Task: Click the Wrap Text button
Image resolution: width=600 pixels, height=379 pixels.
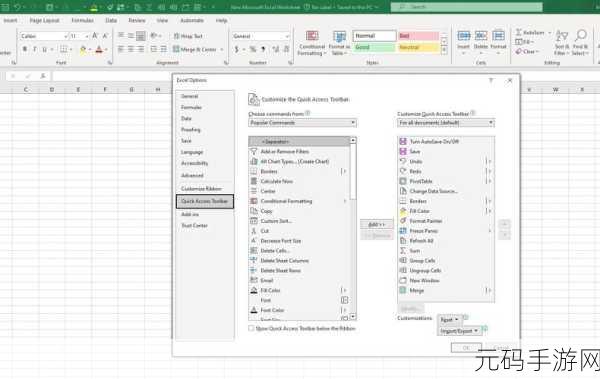Action: pos(188,36)
